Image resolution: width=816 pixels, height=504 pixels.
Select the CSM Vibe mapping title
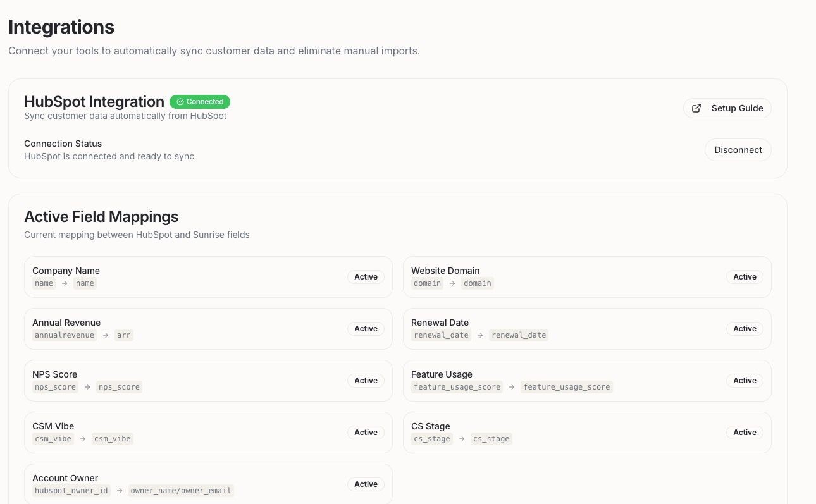[53, 426]
